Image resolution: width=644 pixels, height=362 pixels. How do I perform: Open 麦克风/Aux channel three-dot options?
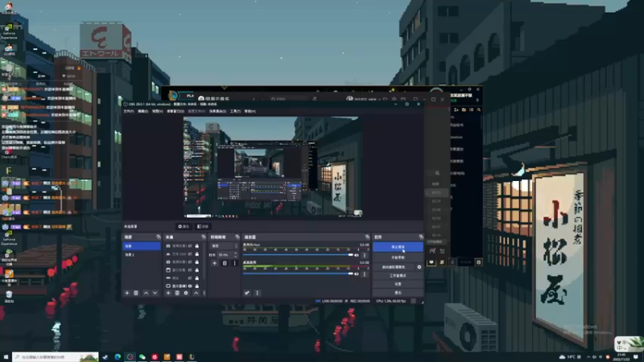(x=365, y=255)
